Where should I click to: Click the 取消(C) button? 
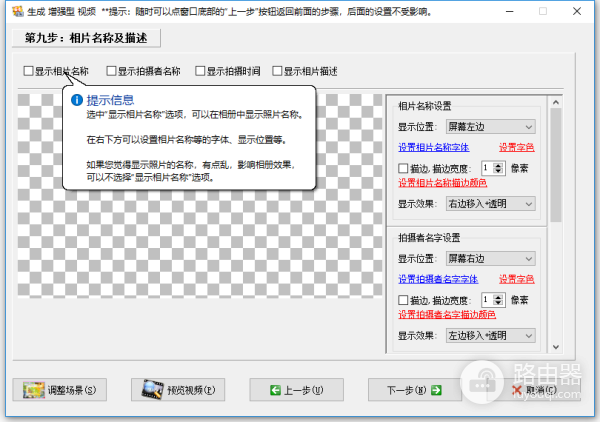pyautogui.click(x=534, y=390)
